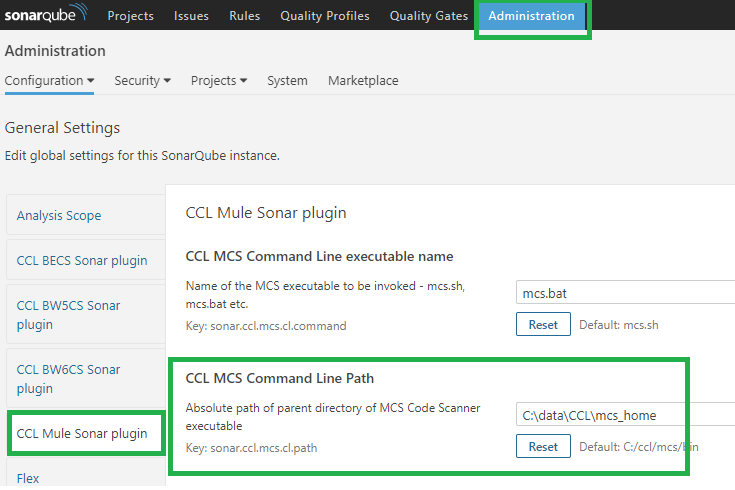Open Quality Gates
Image resolution: width=735 pixels, height=490 pixels.
(429, 16)
